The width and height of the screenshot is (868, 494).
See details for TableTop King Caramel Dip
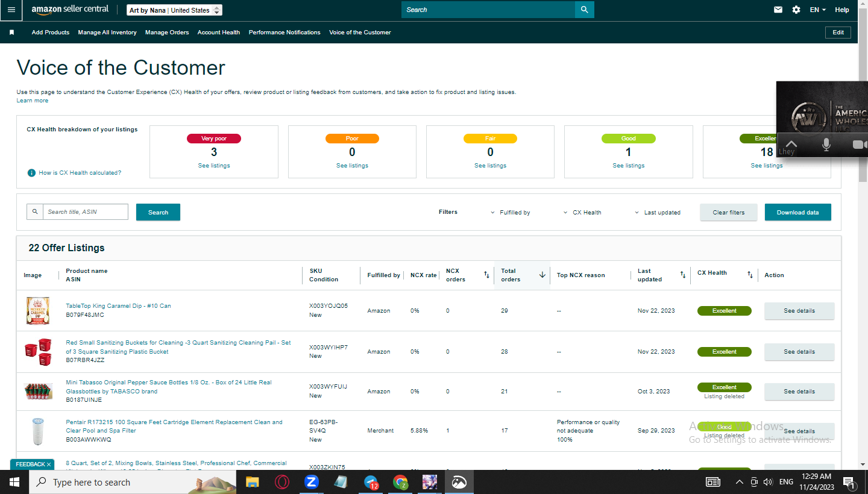tap(799, 311)
